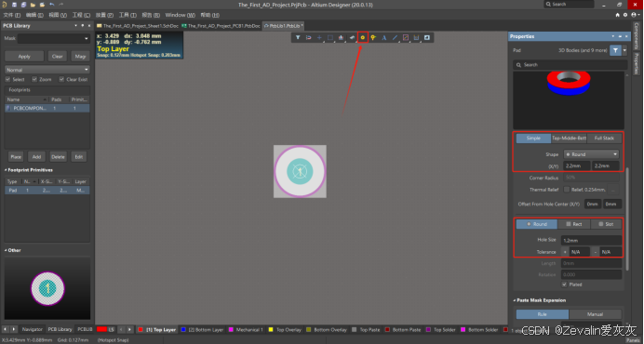Screen dimensions: 644x344
Task: Select the Place 3D Body icon
Action: click(x=352, y=37)
